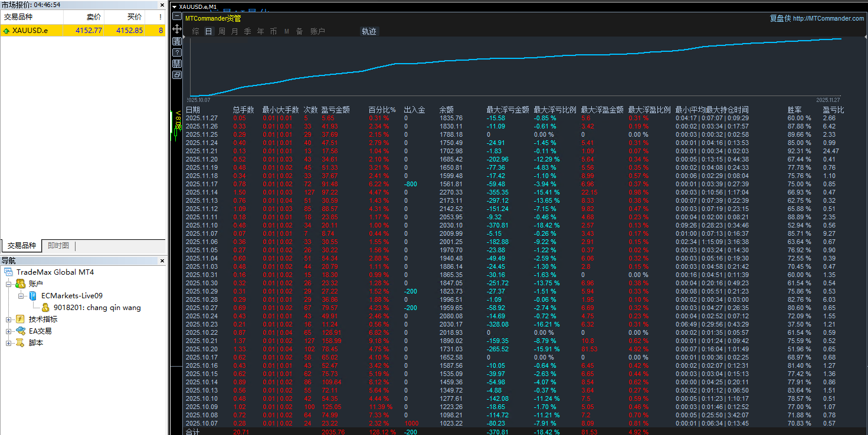Open XAUUSD.e,M1 chart title dropdown arrow

[175, 6]
